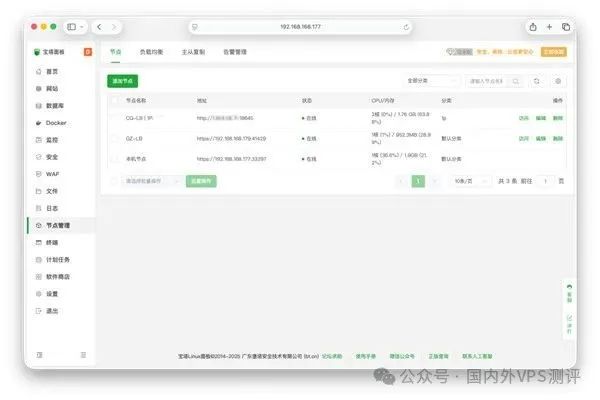Open the 论坛求助 footer link

click(332, 356)
